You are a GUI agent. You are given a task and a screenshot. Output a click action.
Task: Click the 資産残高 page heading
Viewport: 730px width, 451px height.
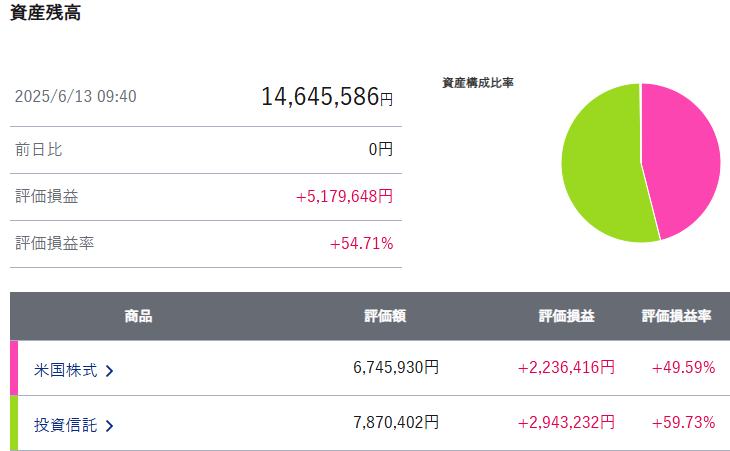(45, 14)
